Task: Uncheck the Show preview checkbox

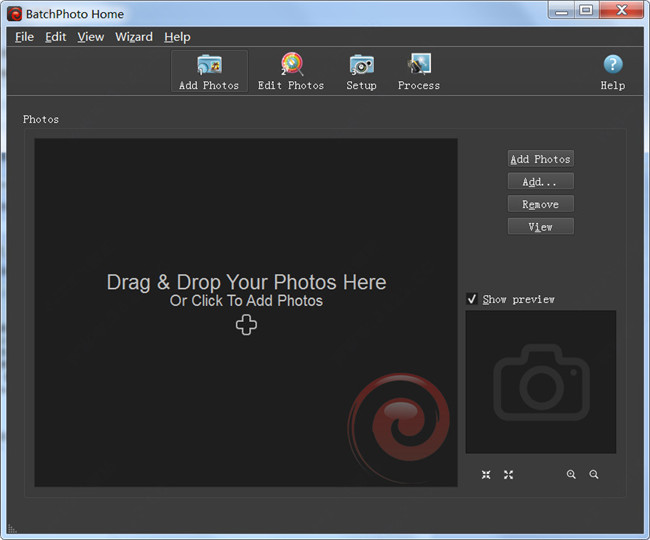Action: (x=472, y=299)
